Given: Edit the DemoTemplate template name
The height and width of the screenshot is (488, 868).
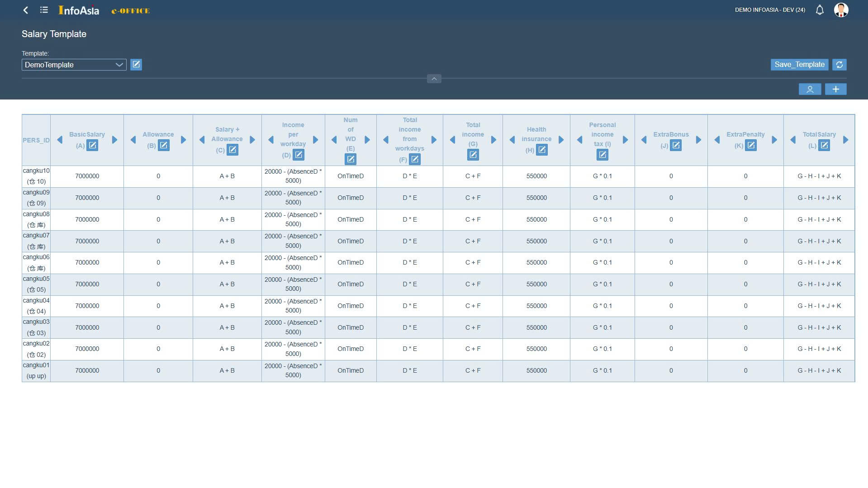Looking at the screenshot, I should point(136,65).
